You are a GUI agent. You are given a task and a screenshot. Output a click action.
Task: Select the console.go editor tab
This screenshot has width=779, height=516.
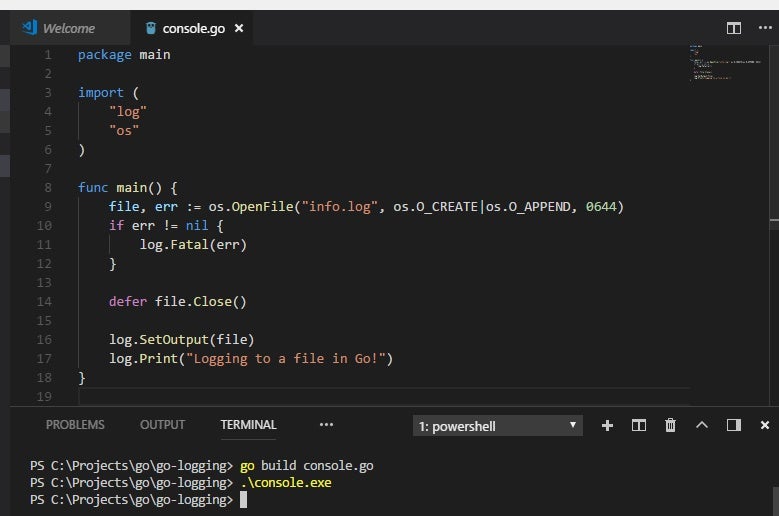(192, 28)
